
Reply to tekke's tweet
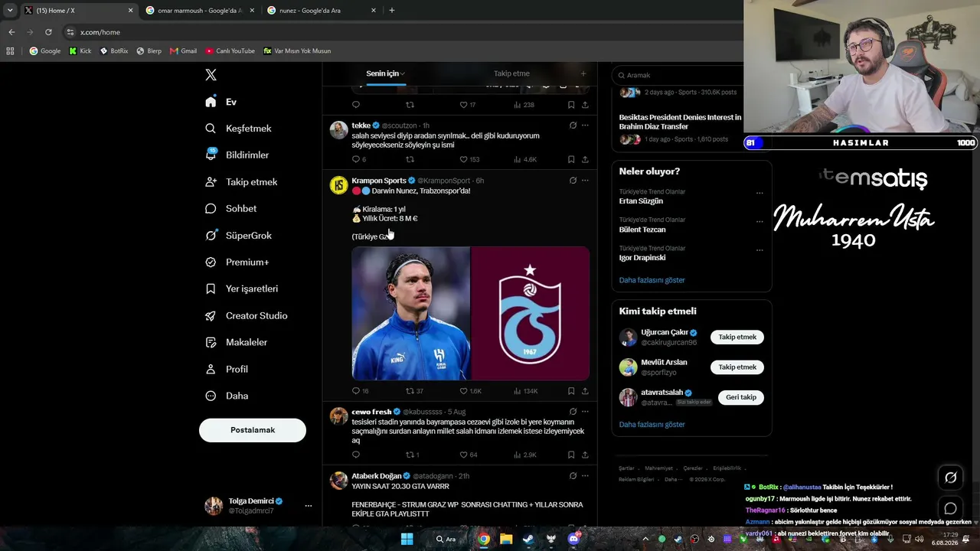click(x=355, y=159)
